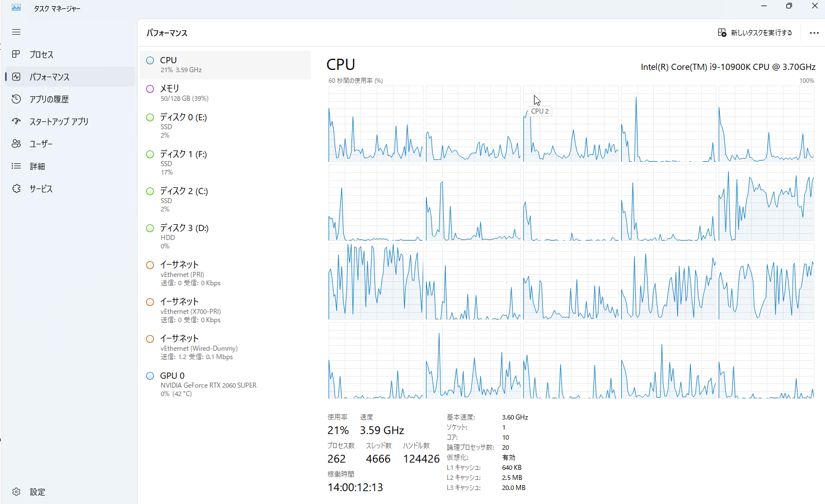Click the thread count 4666
This screenshot has width=825, height=504.
[378, 459]
